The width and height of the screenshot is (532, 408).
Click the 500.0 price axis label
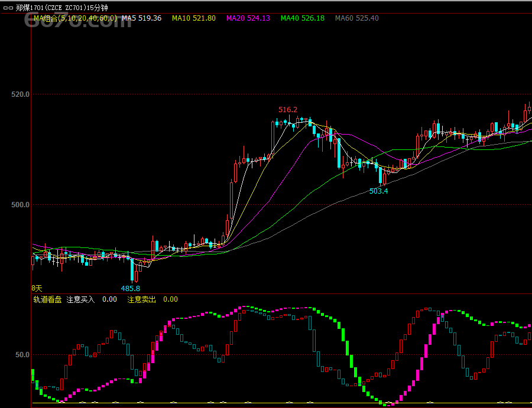click(x=20, y=205)
